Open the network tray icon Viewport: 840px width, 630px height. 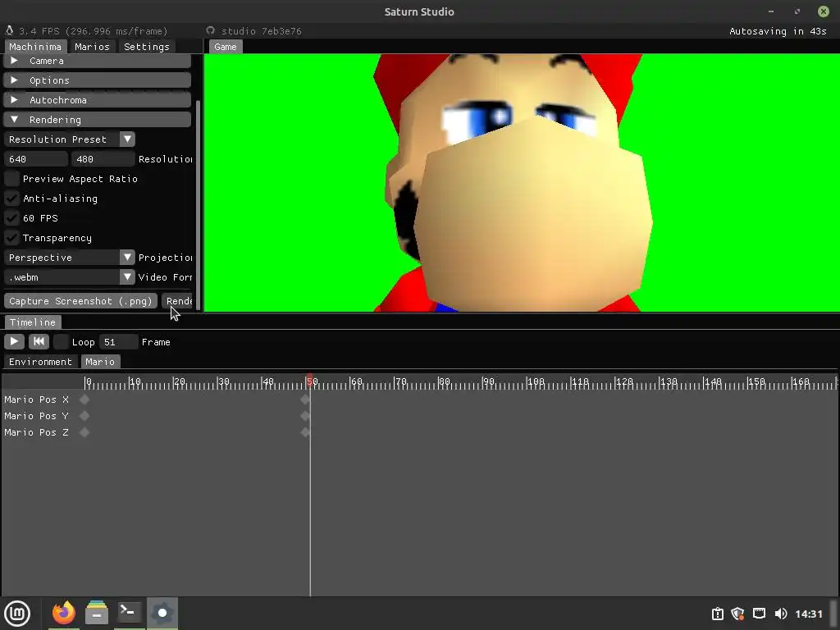[x=759, y=614]
